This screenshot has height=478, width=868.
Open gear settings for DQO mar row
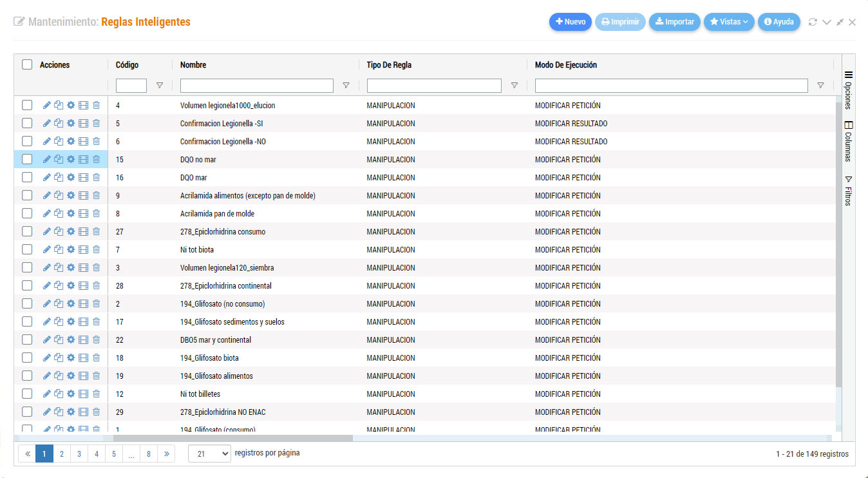[x=71, y=177]
